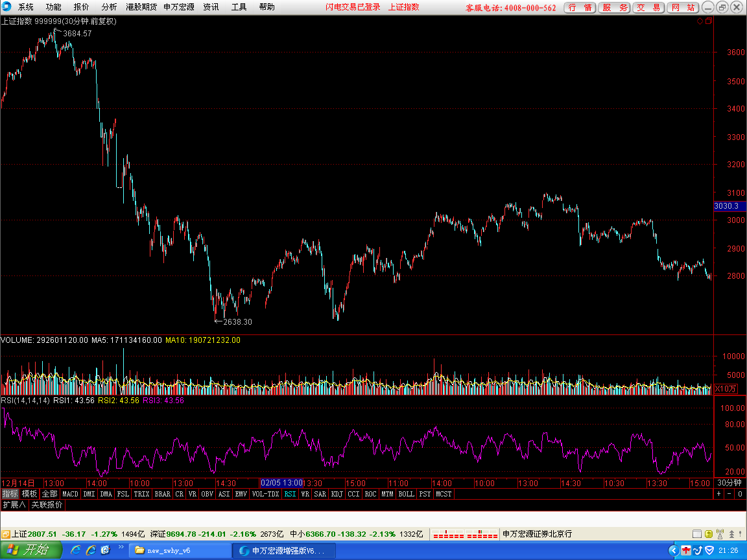Click the market strength red-bar indicator

pyautogui.click(x=465, y=534)
